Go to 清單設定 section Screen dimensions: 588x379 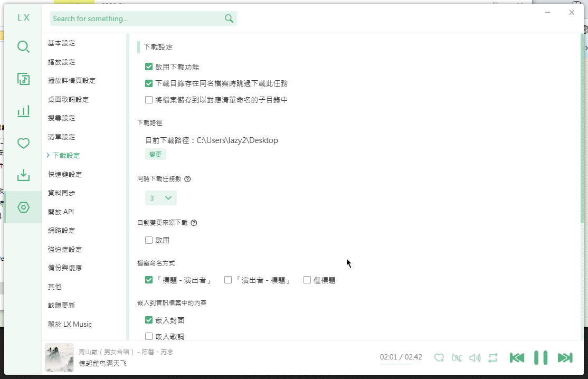click(62, 137)
